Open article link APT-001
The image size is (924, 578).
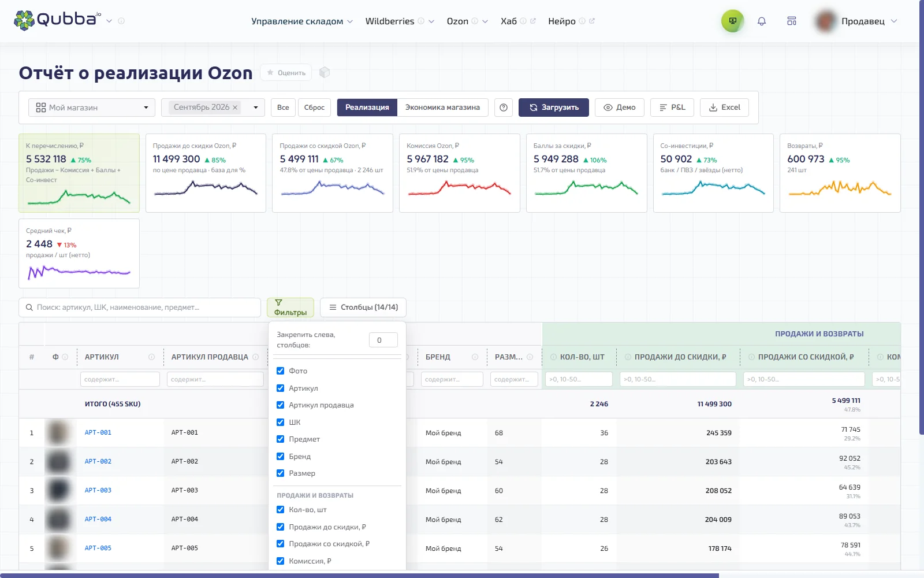(98, 432)
